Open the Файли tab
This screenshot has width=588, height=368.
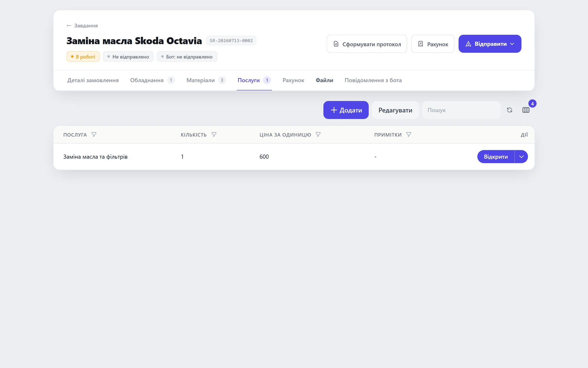[x=324, y=80]
